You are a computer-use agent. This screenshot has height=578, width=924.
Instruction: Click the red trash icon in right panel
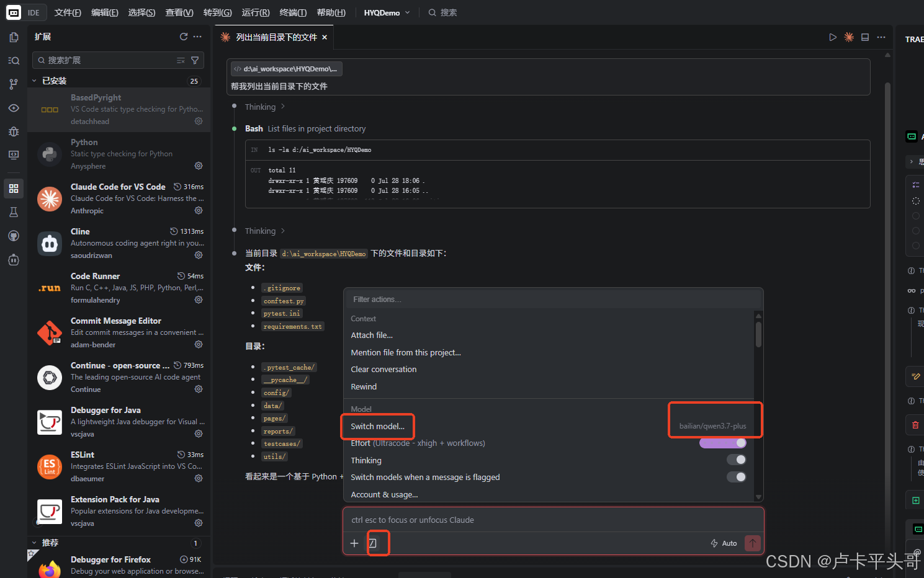coord(915,425)
